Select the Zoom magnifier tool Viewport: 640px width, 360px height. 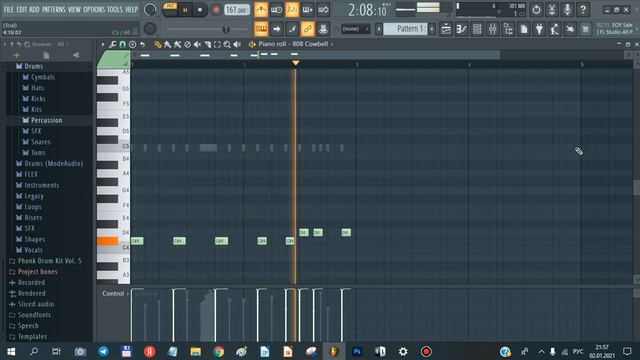[227, 44]
